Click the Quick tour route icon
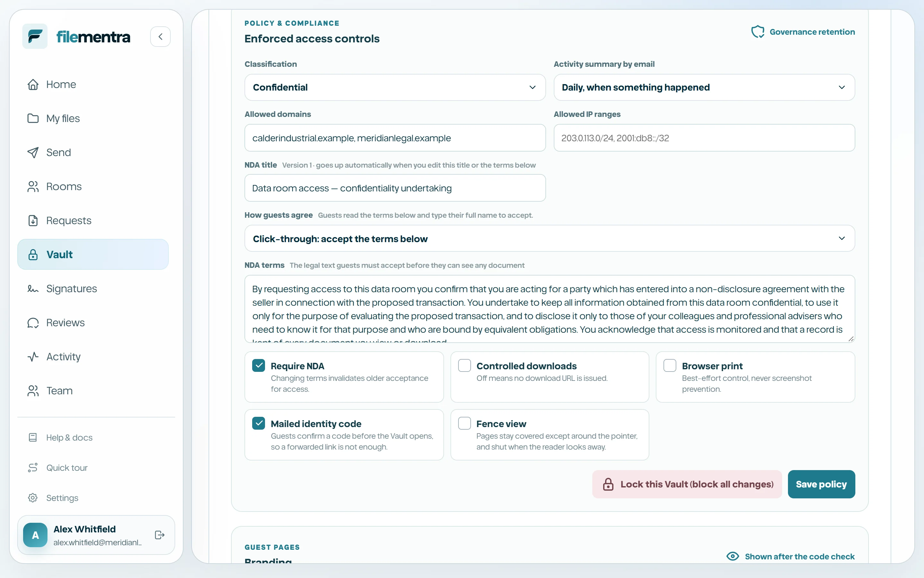 coord(33,468)
